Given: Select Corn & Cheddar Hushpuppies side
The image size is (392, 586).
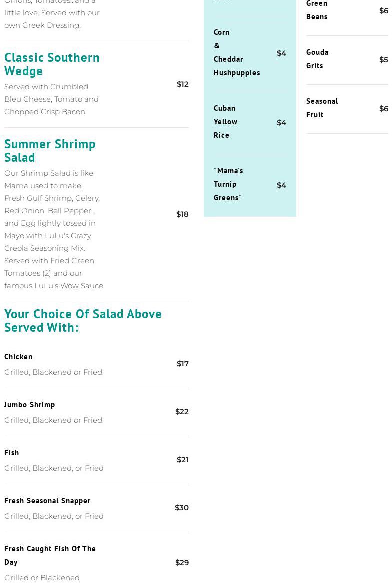Looking at the screenshot, I should pos(236,52).
